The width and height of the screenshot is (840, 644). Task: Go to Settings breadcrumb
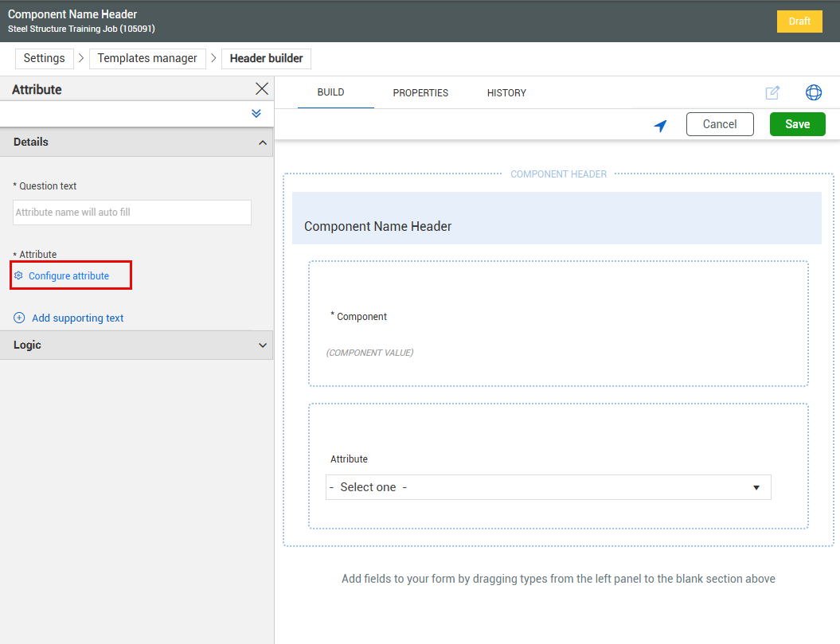coord(45,58)
